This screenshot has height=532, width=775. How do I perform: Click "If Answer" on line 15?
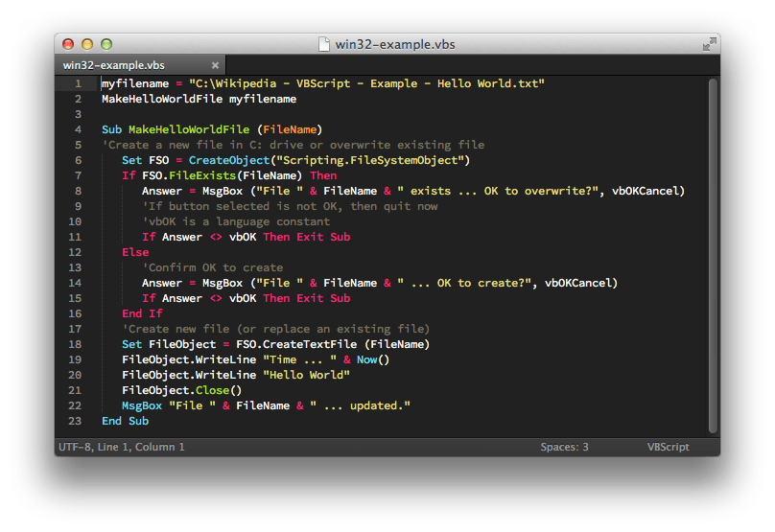coord(172,298)
